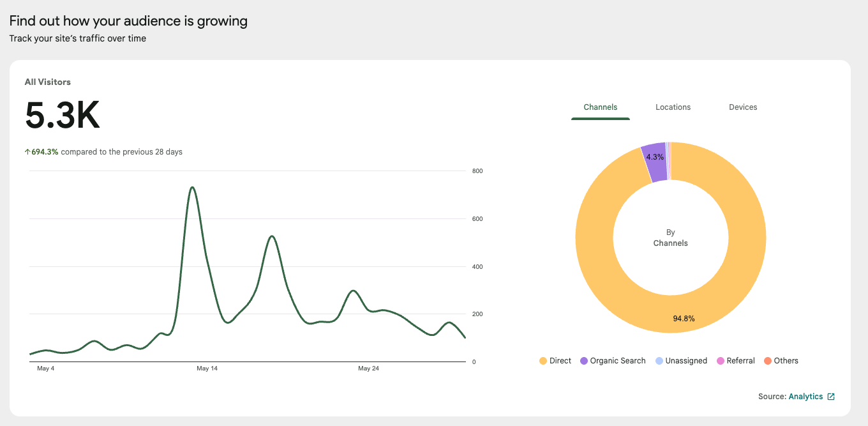Click the Others legend label
Screen dimensions: 868x426
pyautogui.click(x=786, y=361)
